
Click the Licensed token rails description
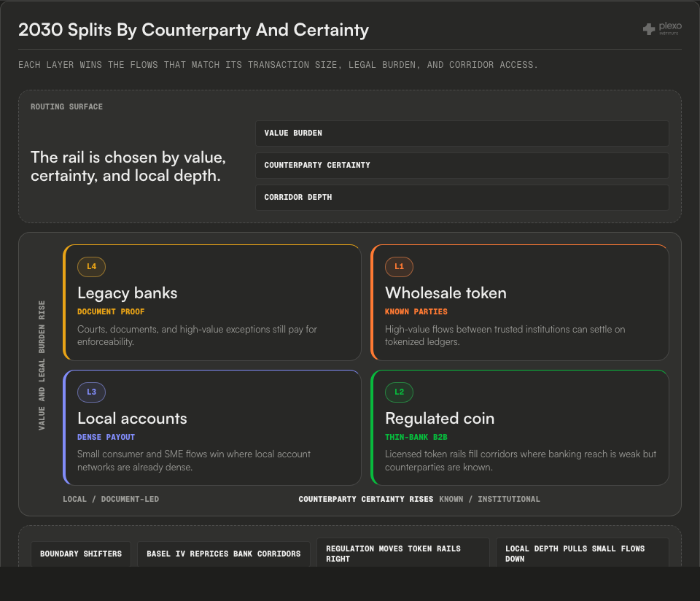tap(521, 460)
